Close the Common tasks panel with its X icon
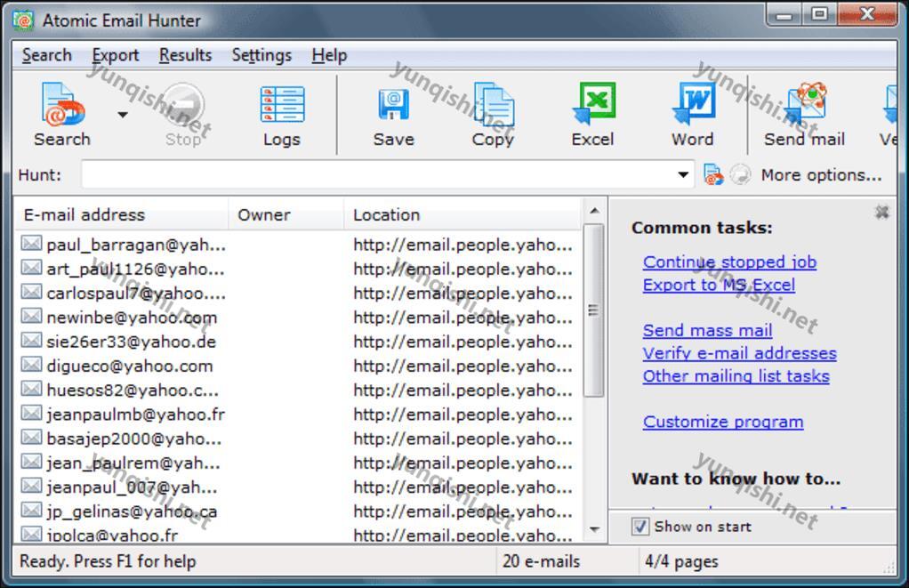 pyautogui.click(x=881, y=213)
